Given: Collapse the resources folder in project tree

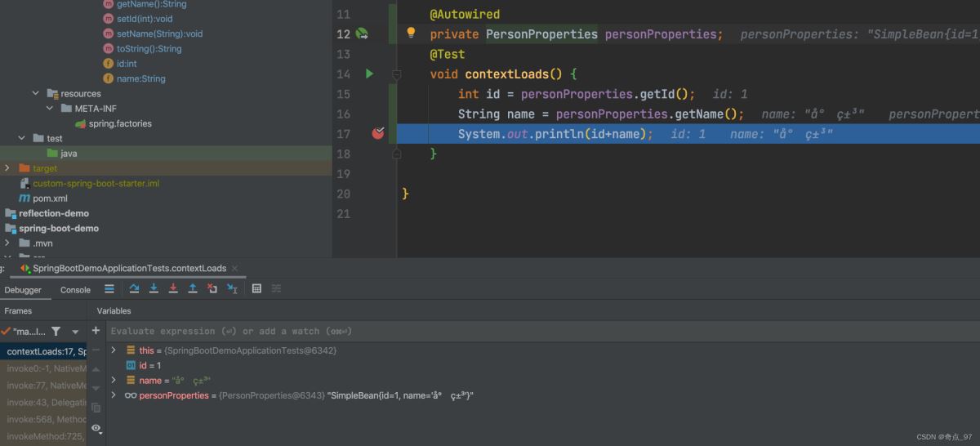Looking at the screenshot, I should tap(36, 94).
